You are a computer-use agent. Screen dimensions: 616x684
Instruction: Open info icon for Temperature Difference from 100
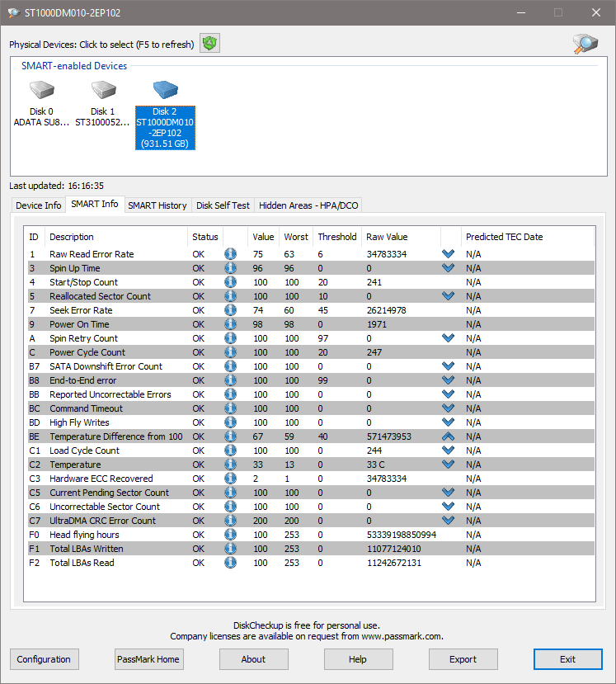point(231,436)
